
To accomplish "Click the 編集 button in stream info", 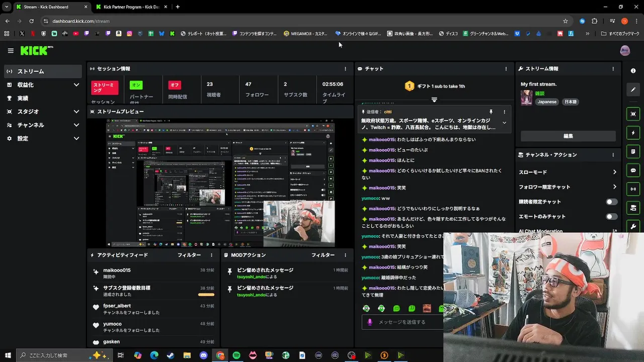I will click(568, 136).
